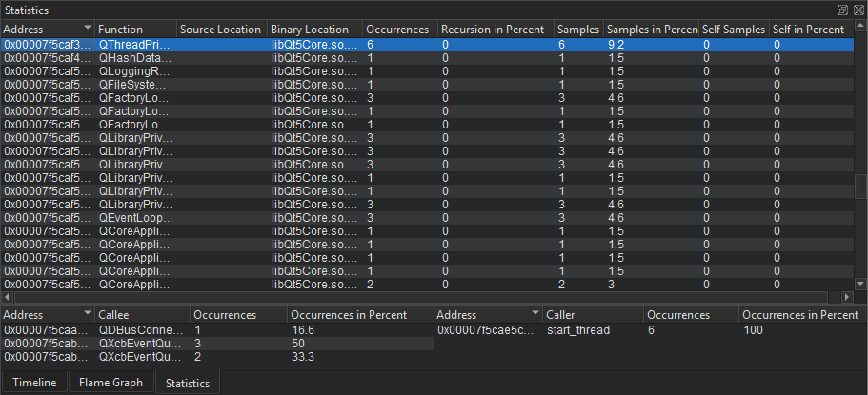Float the Statistics panel using undock icon
This screenshot has height=395, width=868.
coord(842,9)
